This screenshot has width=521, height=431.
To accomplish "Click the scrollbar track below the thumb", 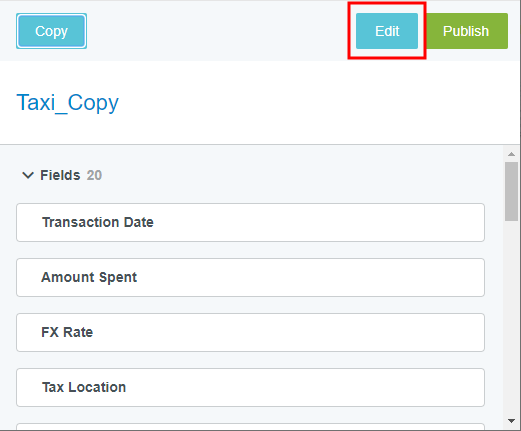I will [x=511, y=317].
